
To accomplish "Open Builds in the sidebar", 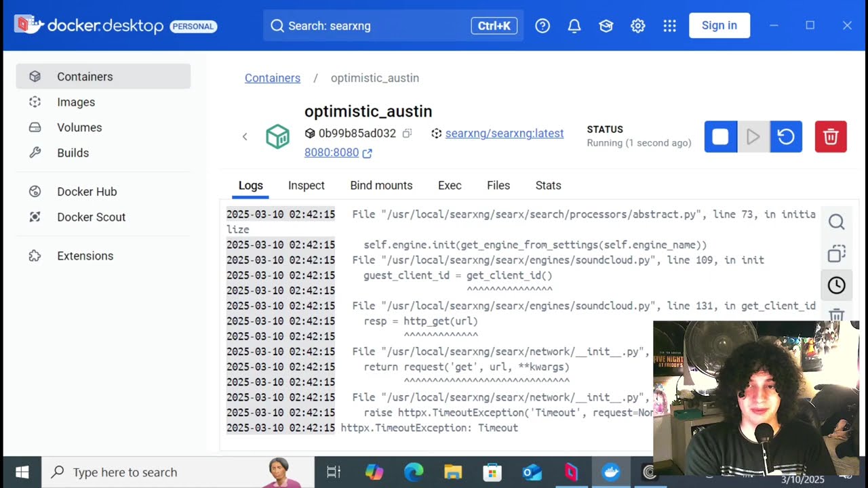I will tap(103, 152).
